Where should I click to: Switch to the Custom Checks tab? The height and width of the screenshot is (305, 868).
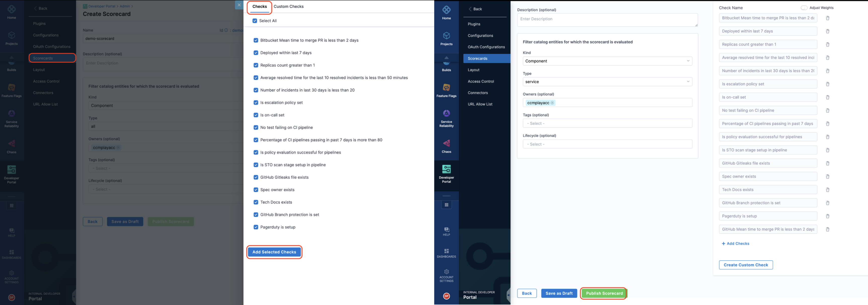click(288, 6)
